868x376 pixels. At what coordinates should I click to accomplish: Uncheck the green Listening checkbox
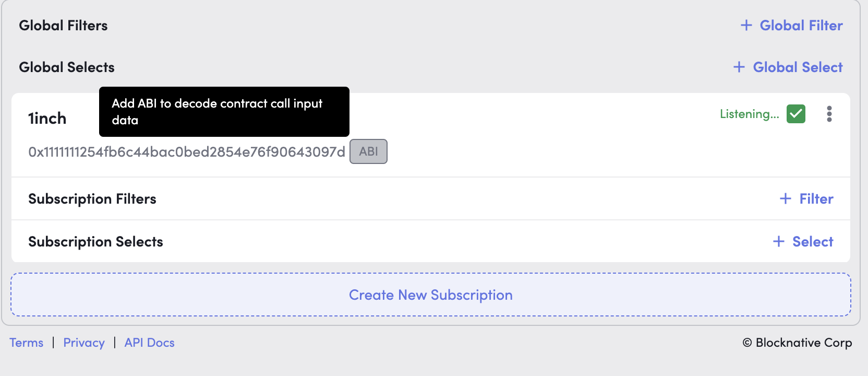pyautogui.click(x=796, y=114)
